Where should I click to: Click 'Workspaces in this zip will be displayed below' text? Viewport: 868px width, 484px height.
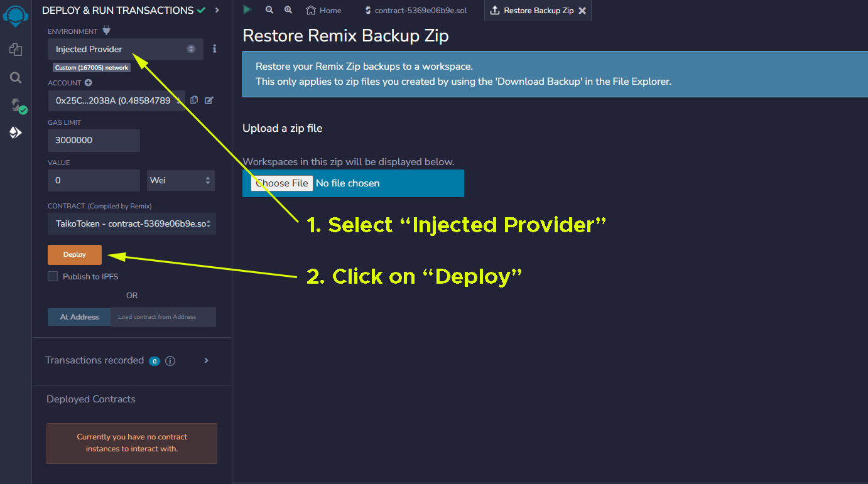click(x=349, y=162)
